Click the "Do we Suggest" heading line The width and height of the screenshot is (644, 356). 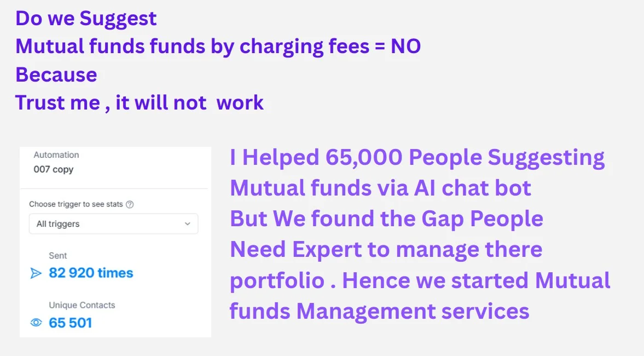click(86, 18)
